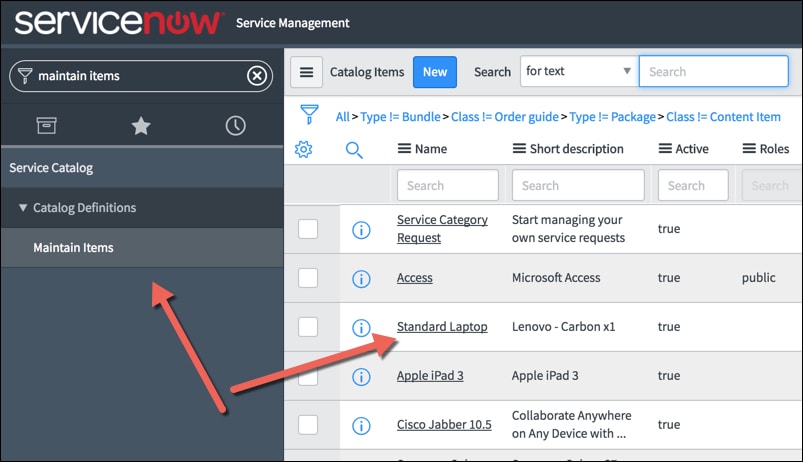Screen dimensions: 803x462
Task: Preview the Access record info icon
Action: (361, 279)
